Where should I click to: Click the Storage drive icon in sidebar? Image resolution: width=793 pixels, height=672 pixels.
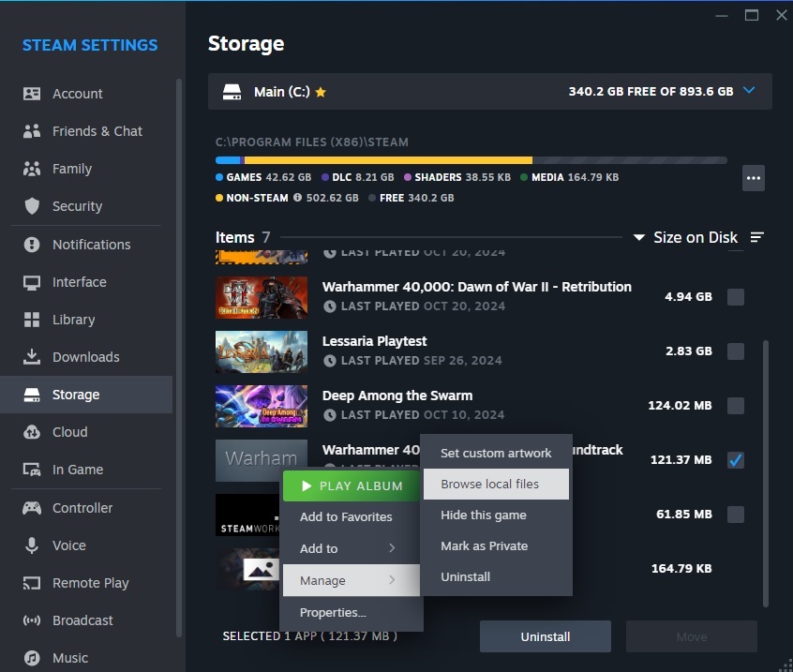(x=32, y=395)
